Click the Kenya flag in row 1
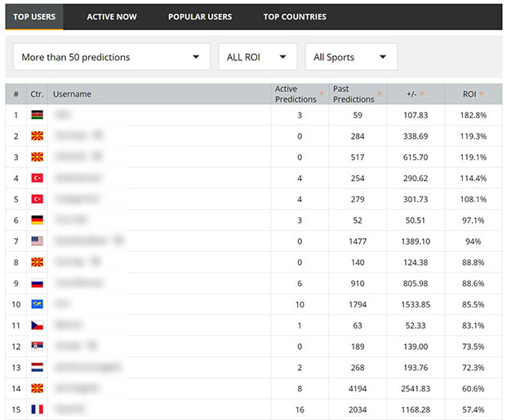The image size is (507, 420). coord(38,115)
